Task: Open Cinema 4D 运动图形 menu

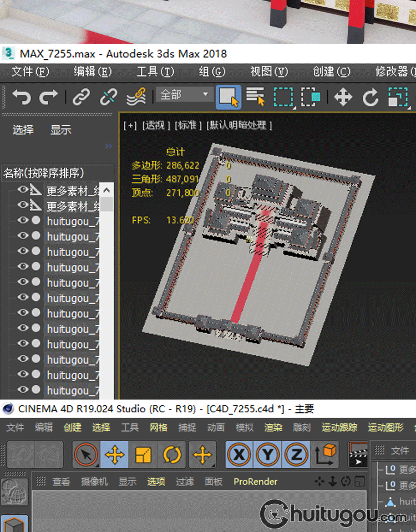Action: point(386,427)
